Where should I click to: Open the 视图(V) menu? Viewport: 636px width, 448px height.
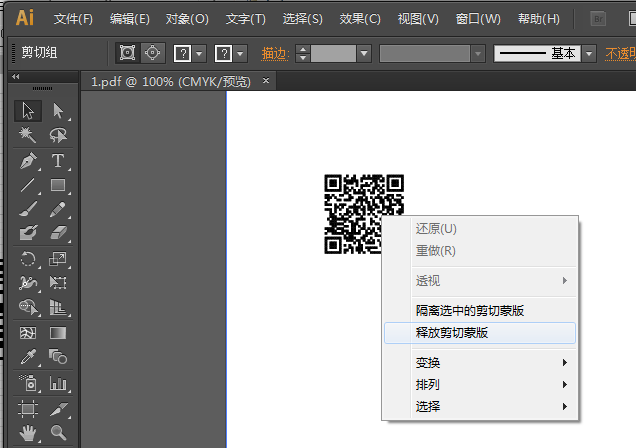point(418,19)
